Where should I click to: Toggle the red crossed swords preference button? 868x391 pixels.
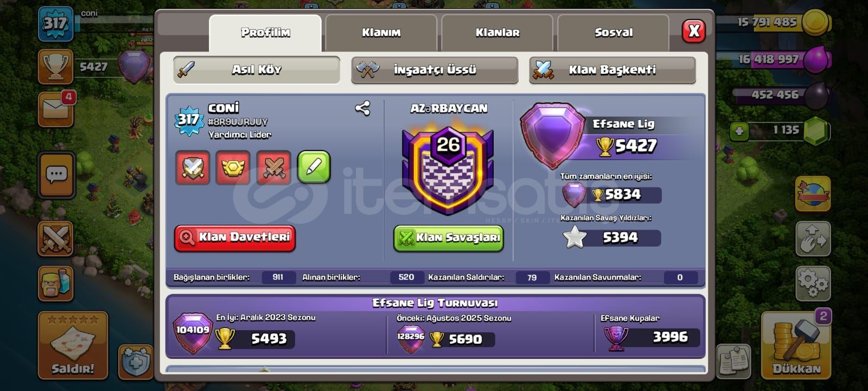(273, 167)
